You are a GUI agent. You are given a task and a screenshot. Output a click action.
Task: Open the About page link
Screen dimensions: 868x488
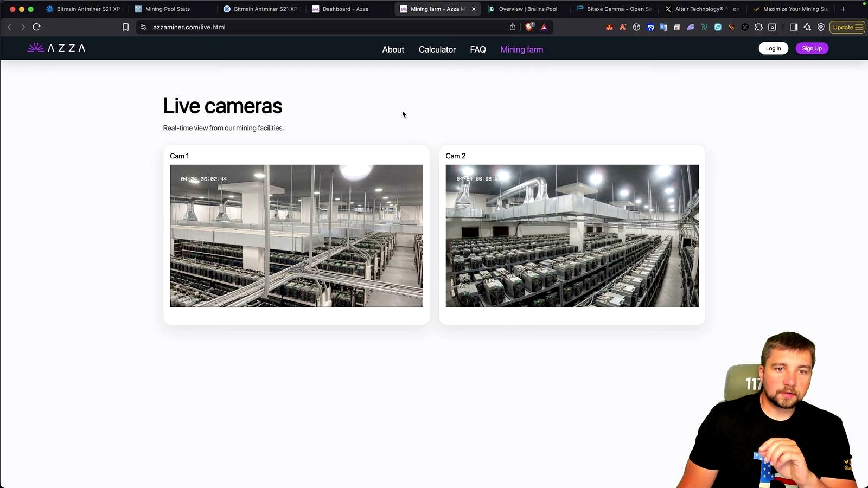pos(393,49)
